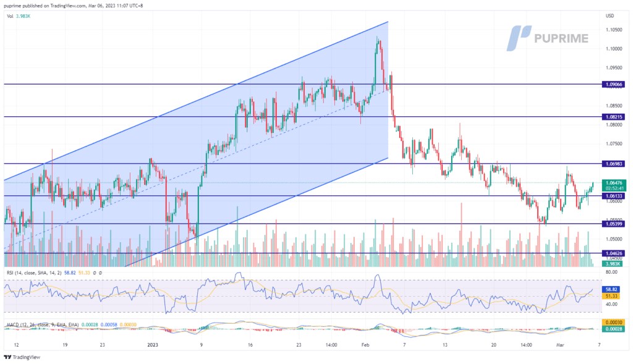Click the RSI value 58.82 in legend
Viewport: 633px width, 364px height.
[x=70, y=273]
